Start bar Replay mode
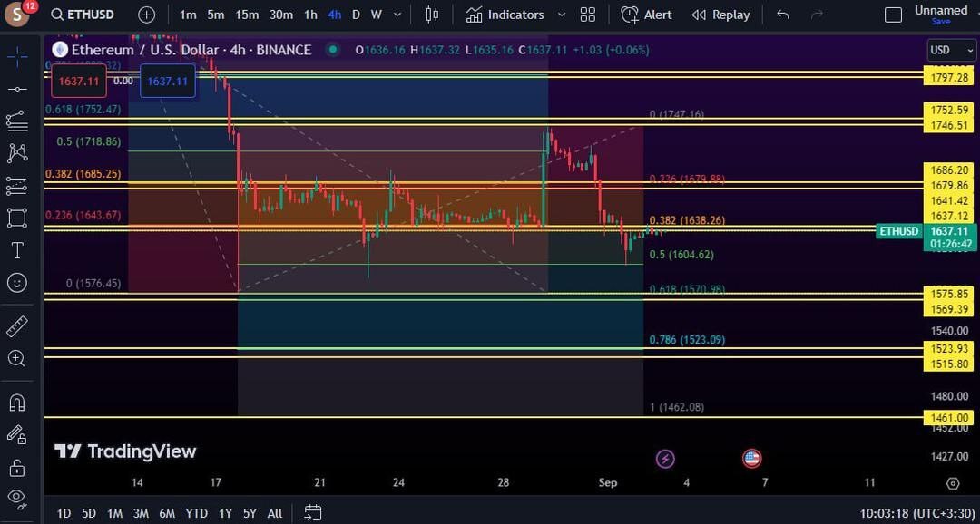The height and width of the screenshot is (524, 980). pos(720,15)
